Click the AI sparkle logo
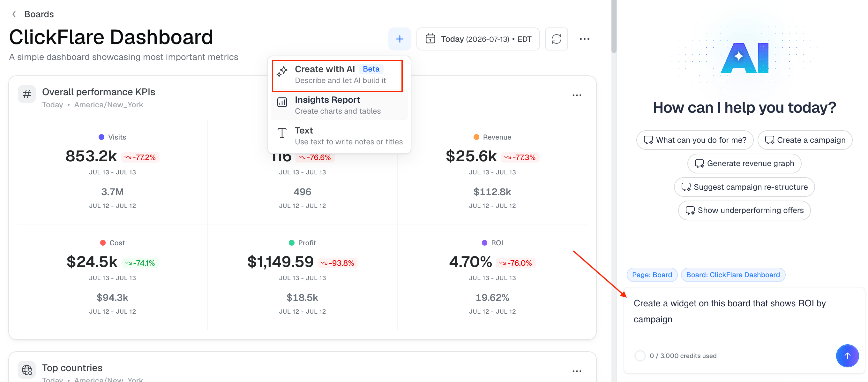The height and width of the screenshot is (382, 868). [744, 57]
